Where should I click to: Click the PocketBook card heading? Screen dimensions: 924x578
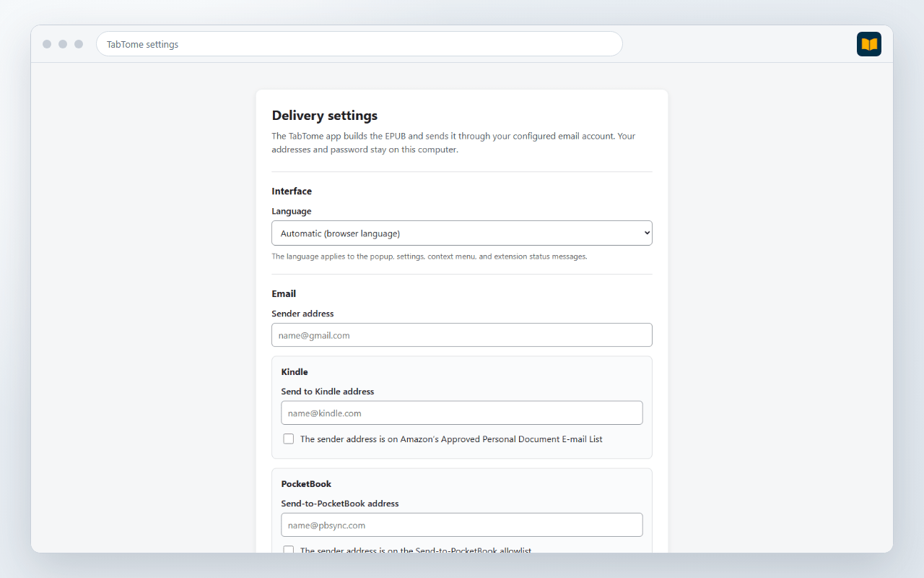pos(306,484)
